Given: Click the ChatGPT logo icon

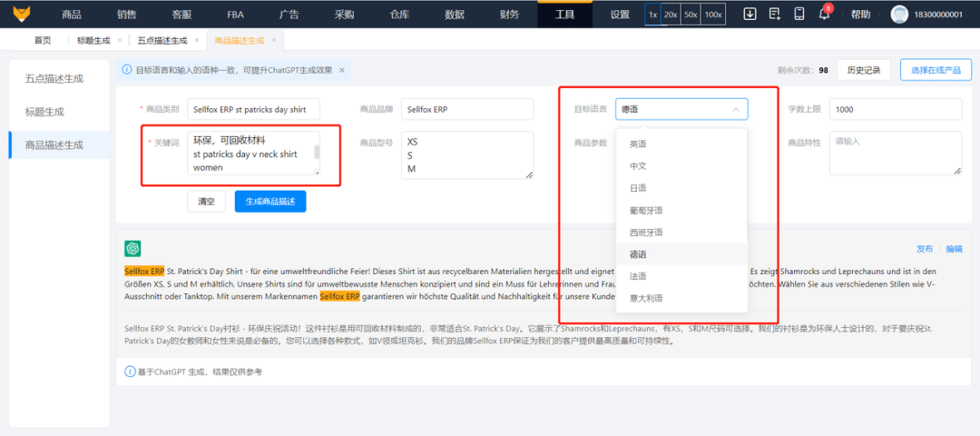Looking at the screenshot, I should pyautogui.click(x=132, y=248).
